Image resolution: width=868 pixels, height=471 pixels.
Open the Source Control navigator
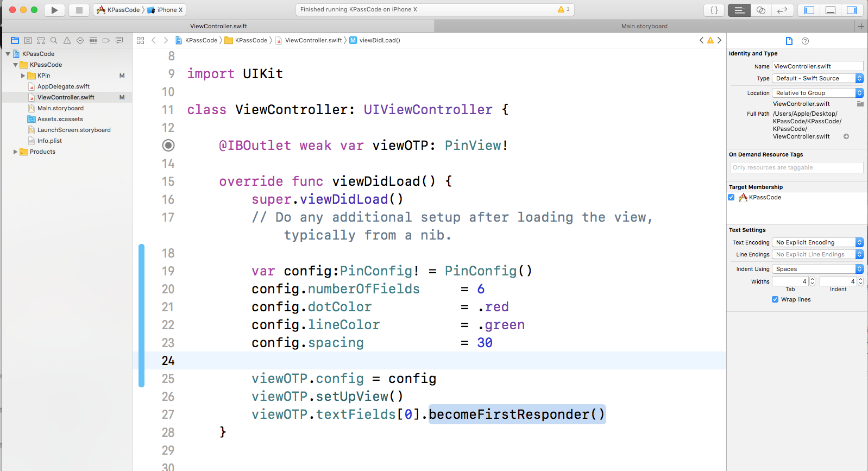coord(28,40)
